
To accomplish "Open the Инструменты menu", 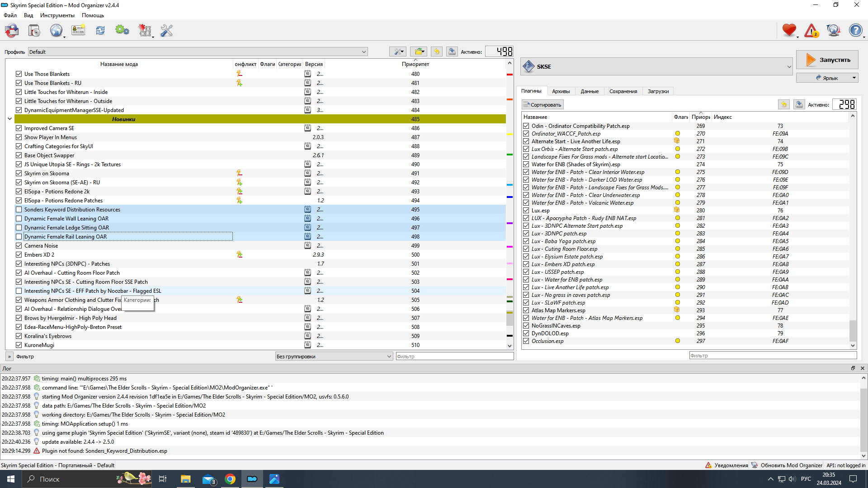I will (x=57, y=15).
